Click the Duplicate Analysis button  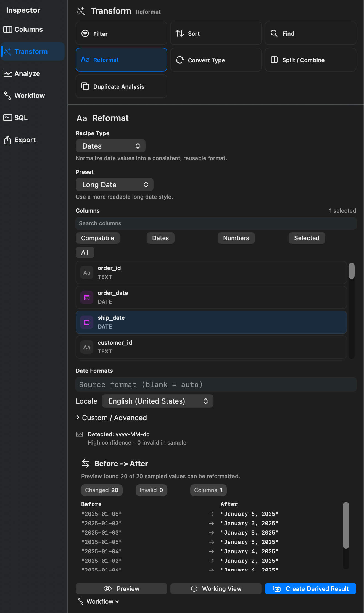[122, 86]
